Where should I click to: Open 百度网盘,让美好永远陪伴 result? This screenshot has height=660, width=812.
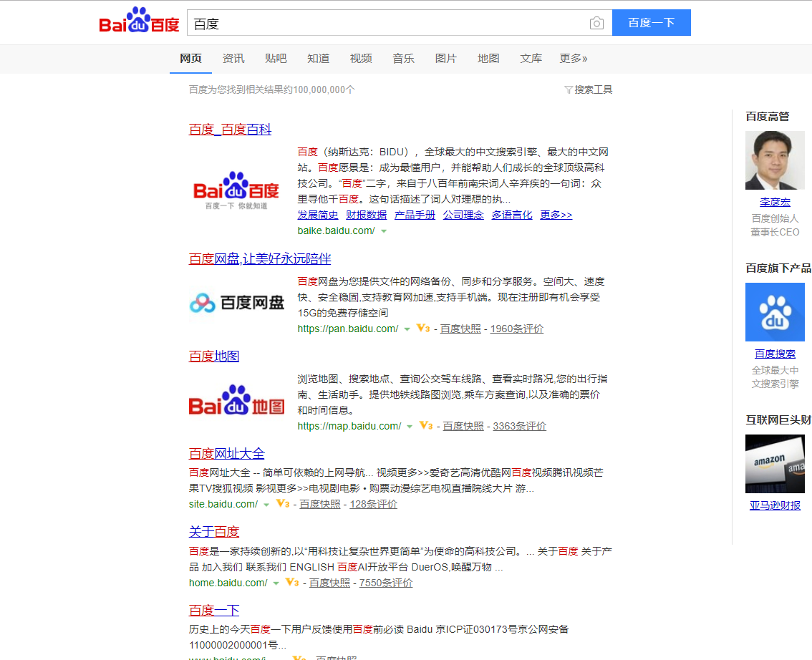point(260,259)
